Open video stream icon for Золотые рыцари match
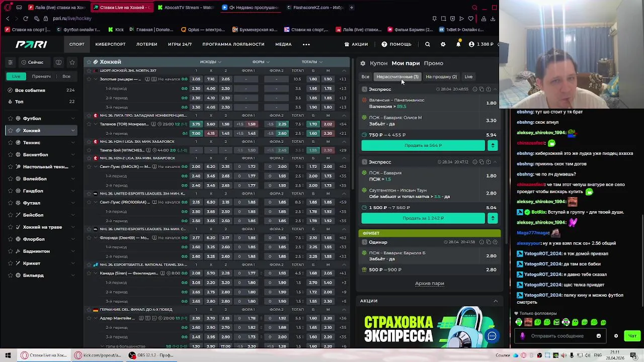Screen dimensions: 644x362 tap(147, 79)
